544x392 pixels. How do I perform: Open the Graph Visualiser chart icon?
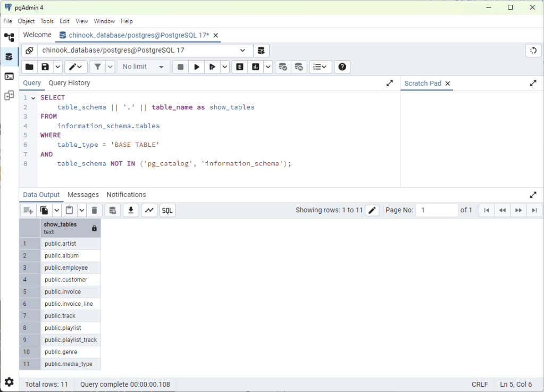click(149, 211)
